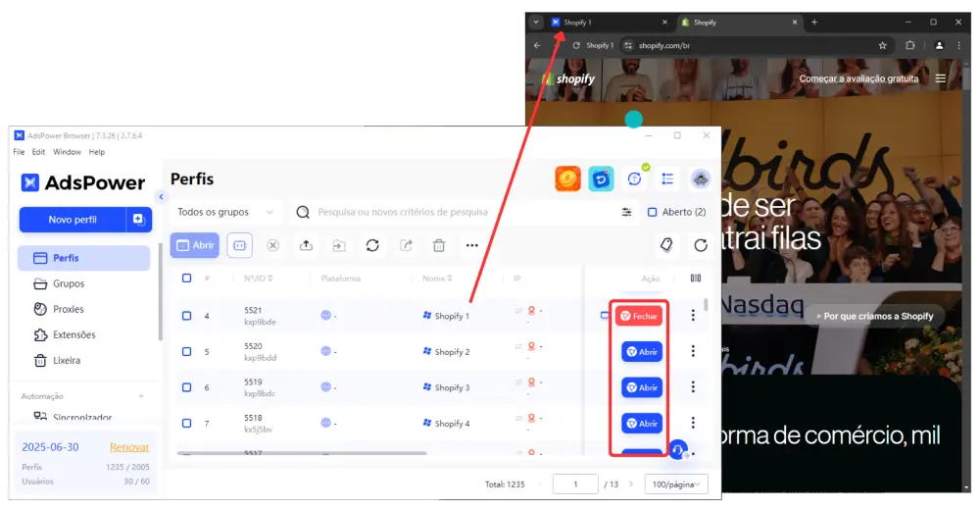Click the Novo perfil button
The image size is (980, 509).
pos(73,220)
